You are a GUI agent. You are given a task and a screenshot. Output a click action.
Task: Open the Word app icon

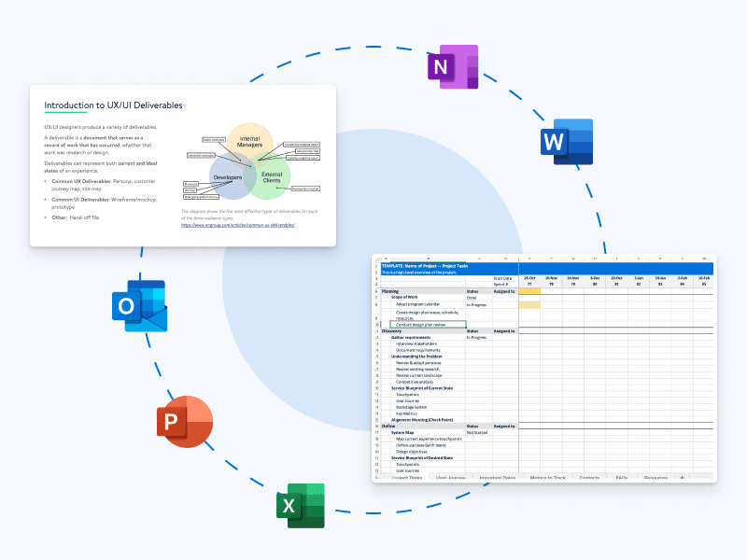(x=567, y=142)
